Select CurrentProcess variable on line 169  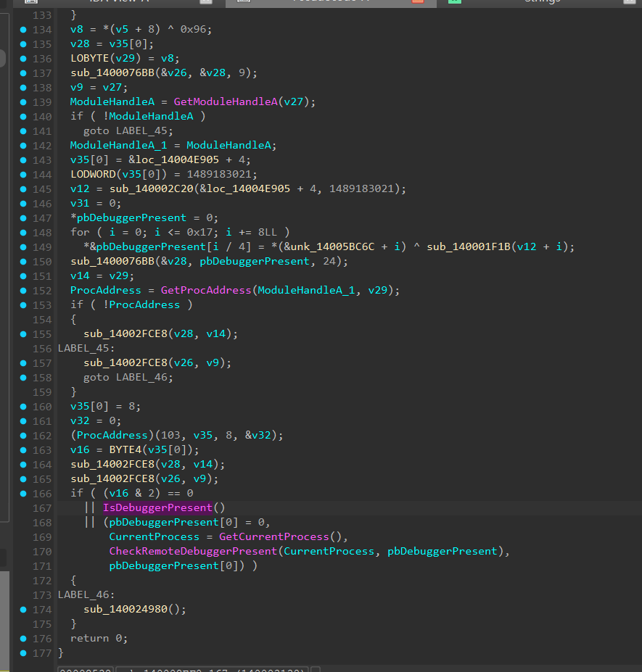tap(155, 537)
